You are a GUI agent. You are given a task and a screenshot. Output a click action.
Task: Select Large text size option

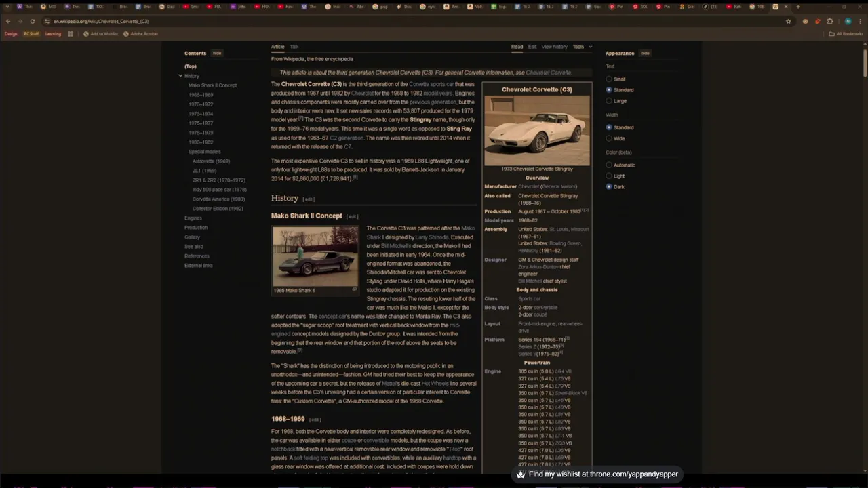coord(609,101)
